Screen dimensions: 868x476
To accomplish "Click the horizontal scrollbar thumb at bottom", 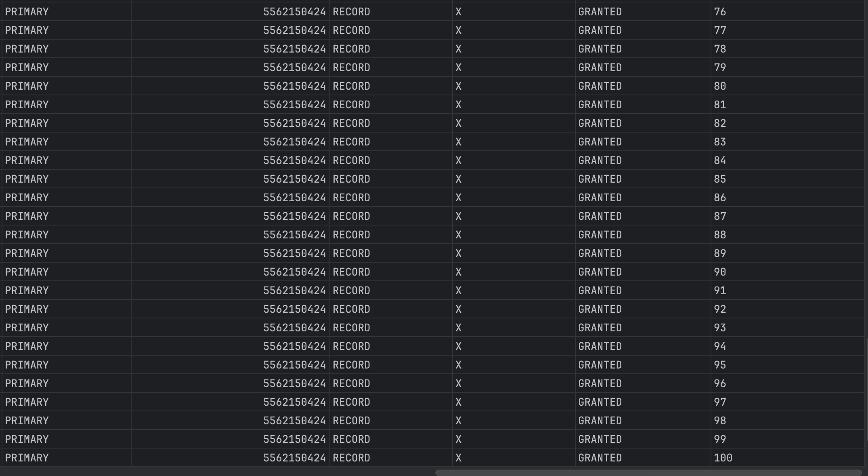I will pos(648,472).
